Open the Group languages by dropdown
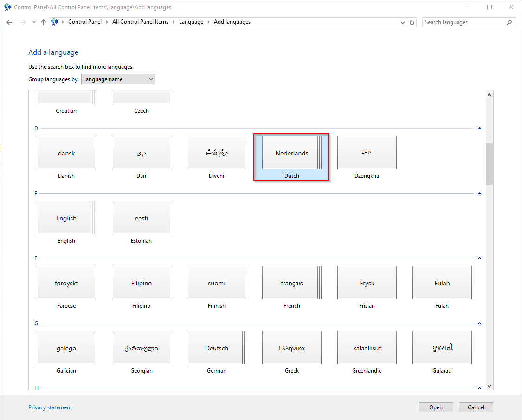 (x=118, y=79)
